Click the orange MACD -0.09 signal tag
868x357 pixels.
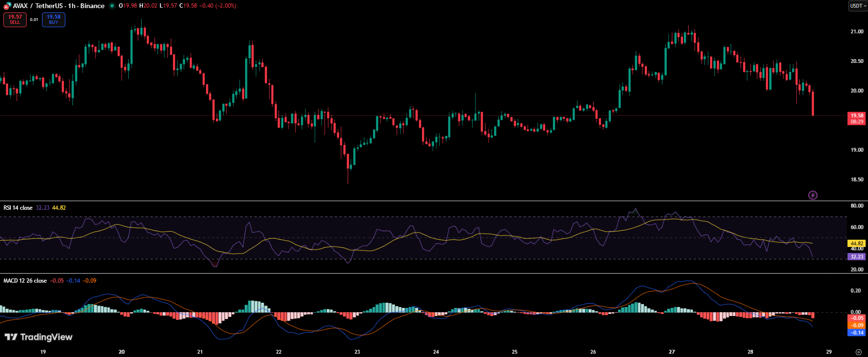tap(857, 326)
